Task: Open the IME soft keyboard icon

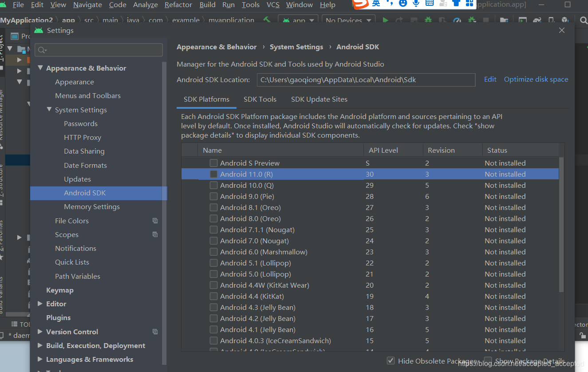Action: [429, 4]
